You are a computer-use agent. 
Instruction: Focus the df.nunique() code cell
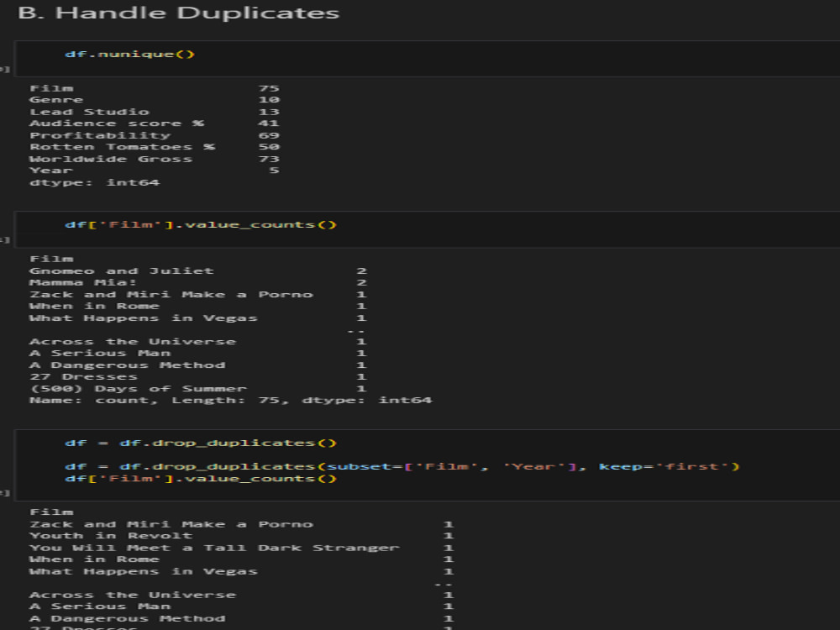427,59
